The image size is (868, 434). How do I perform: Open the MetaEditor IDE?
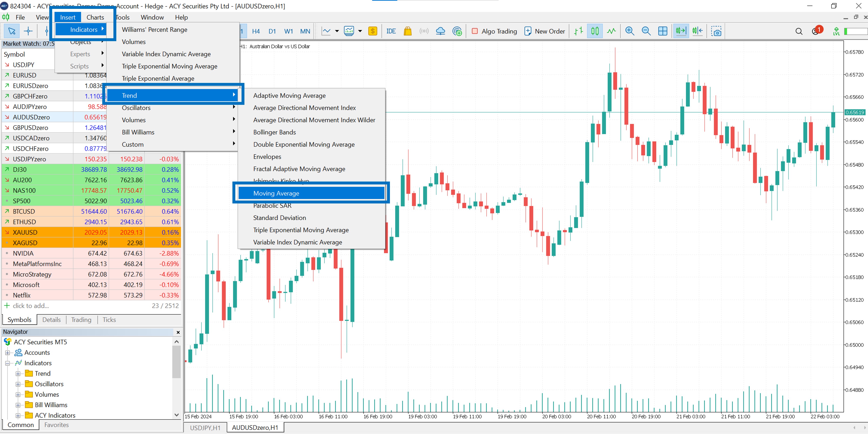click(391, 31)
